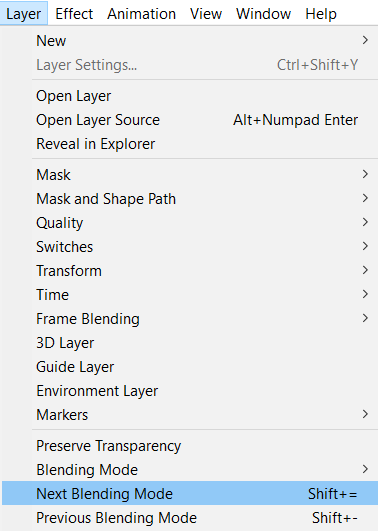Open the Effect menu

(74, 14)
